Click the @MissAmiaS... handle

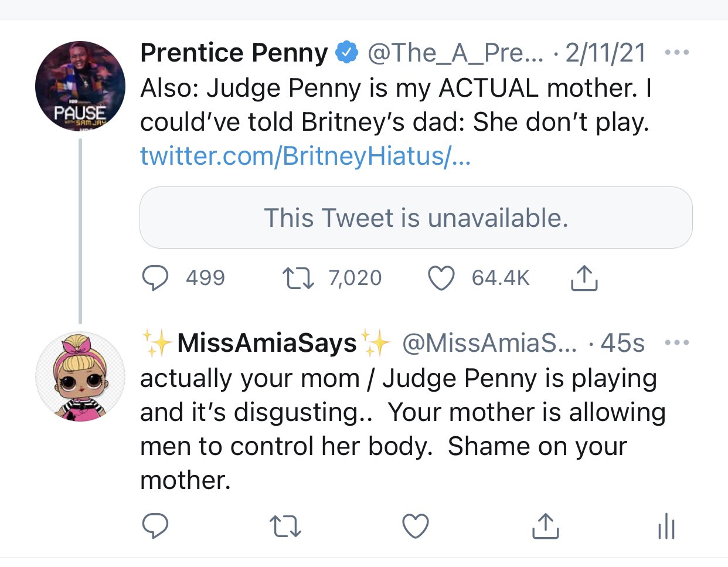click(x=489, y=344)
